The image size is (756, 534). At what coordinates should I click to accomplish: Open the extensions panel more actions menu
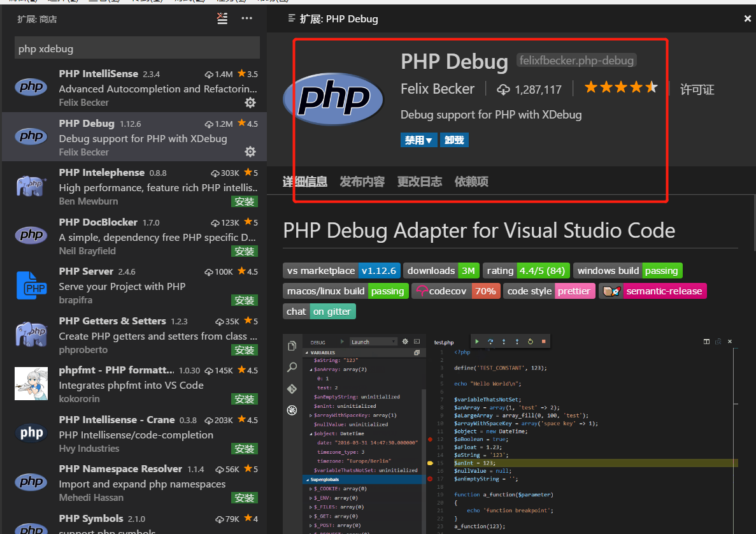tap(247, 18)
